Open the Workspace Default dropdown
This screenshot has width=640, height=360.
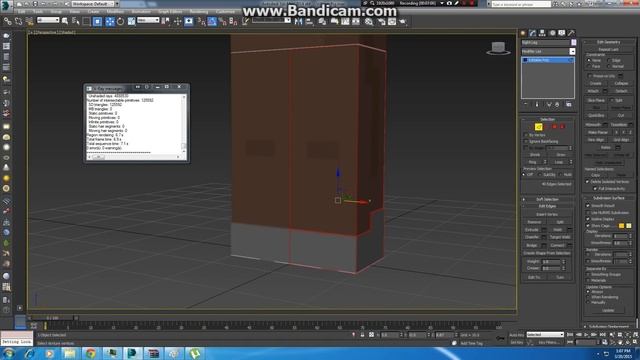(93, 4)
